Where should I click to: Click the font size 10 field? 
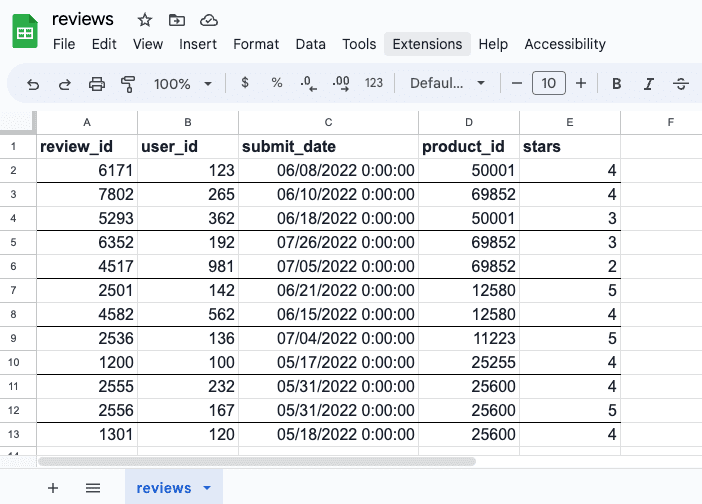point(548,84)
